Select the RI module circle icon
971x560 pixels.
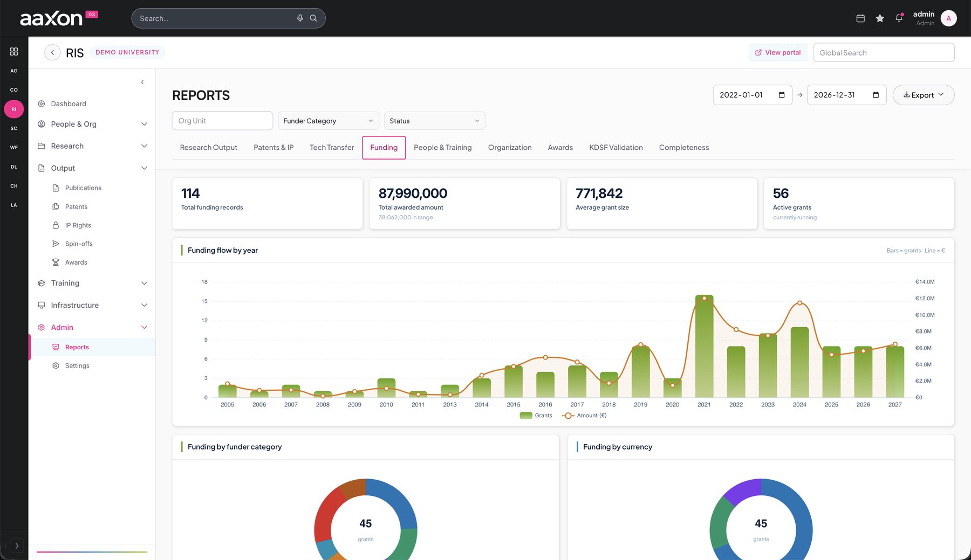coord(14,109)
